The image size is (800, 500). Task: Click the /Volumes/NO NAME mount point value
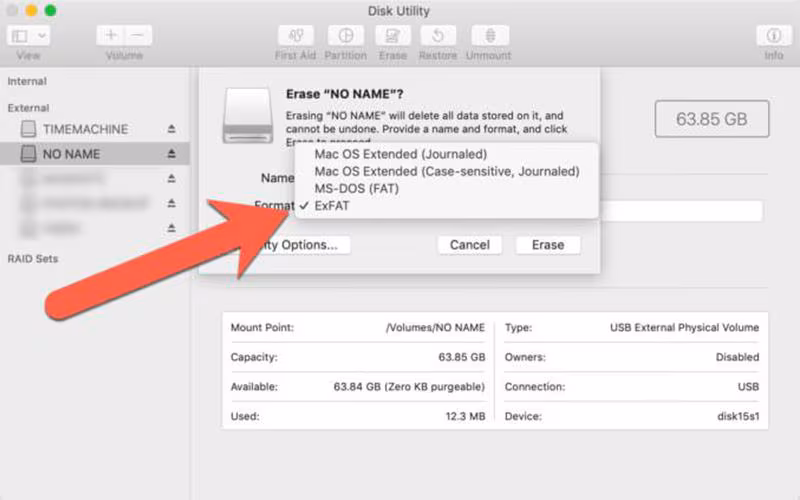(435, 328)
